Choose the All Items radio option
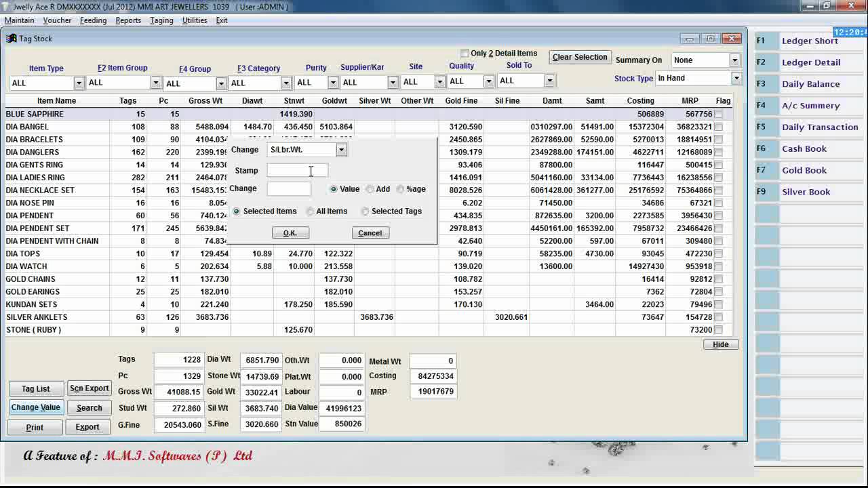 pos(310,211)
